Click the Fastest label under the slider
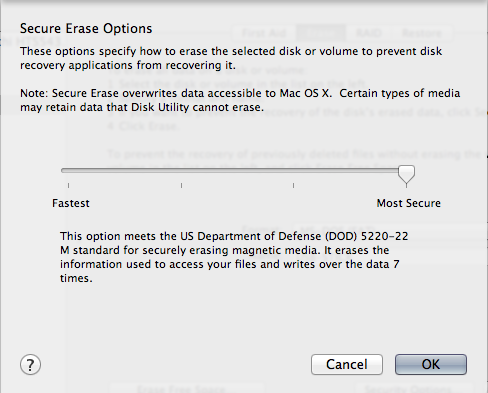488x393 pixels. tap(71, 203)
